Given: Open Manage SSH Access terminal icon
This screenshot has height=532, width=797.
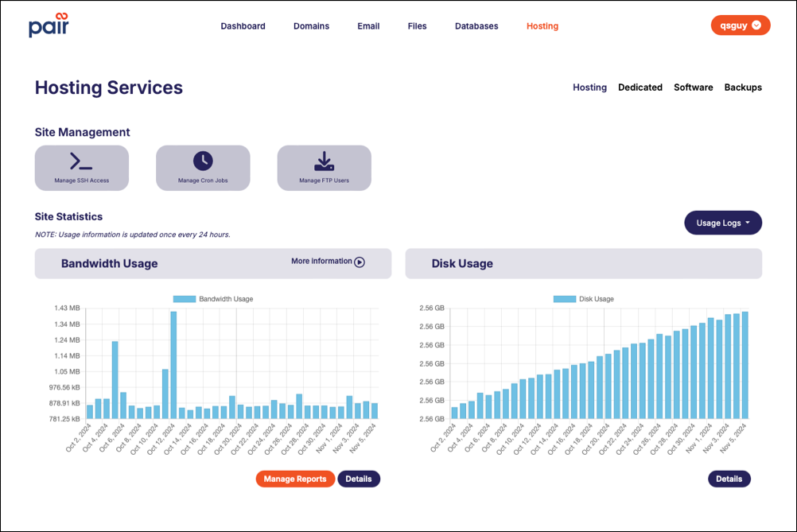Looking at the screenshot, I should coord(81,161).
